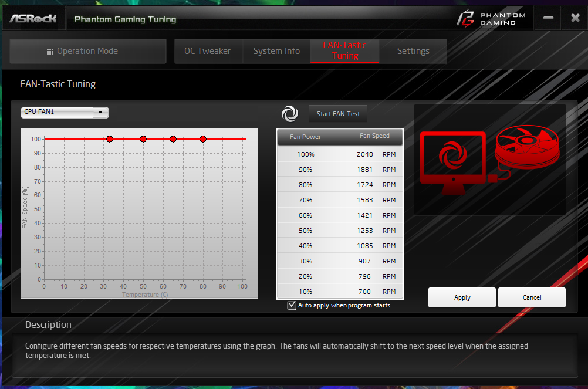Click the spinning fan icon beside Start FAN Test
The image size is (588, 389).
pyautogui.click(x=290, y=114)
